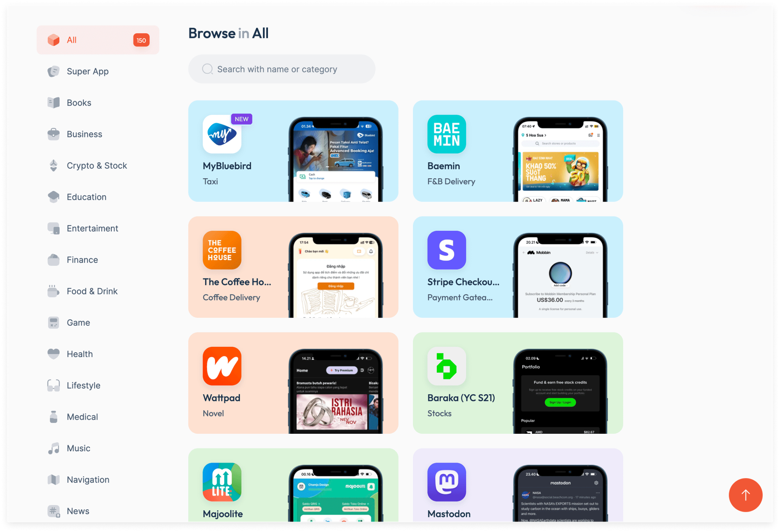Viewport: 780px width, 532px height.
Task: Click the All category tab
Action: pyautogui.click(x=98, y=40)
